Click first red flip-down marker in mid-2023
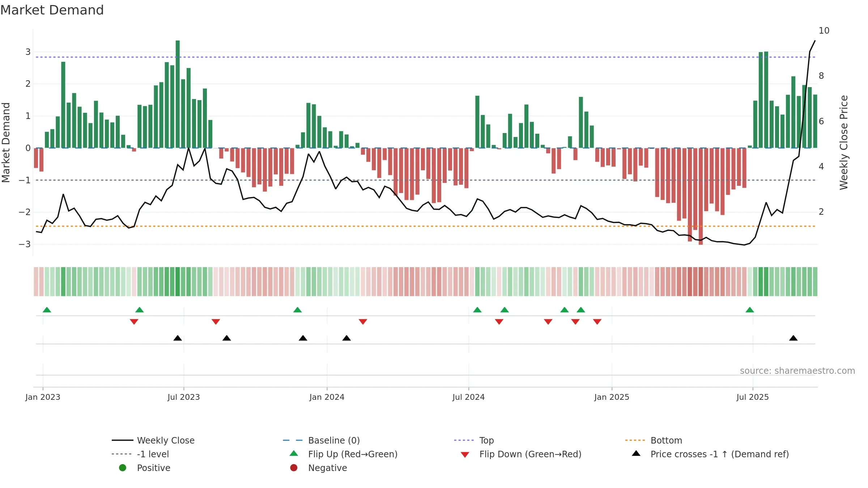The width and height of the screenshot is (868, 488). pos(134,322)
